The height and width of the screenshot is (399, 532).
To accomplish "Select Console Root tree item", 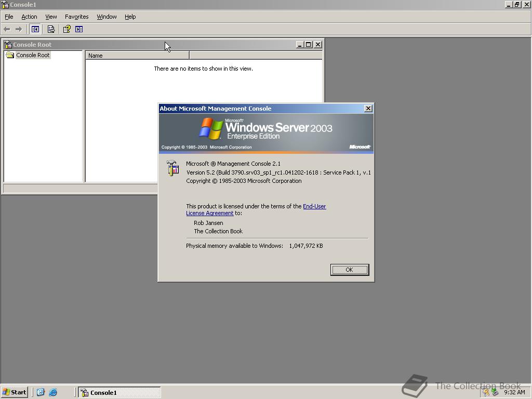I will (x=33, y=55).
